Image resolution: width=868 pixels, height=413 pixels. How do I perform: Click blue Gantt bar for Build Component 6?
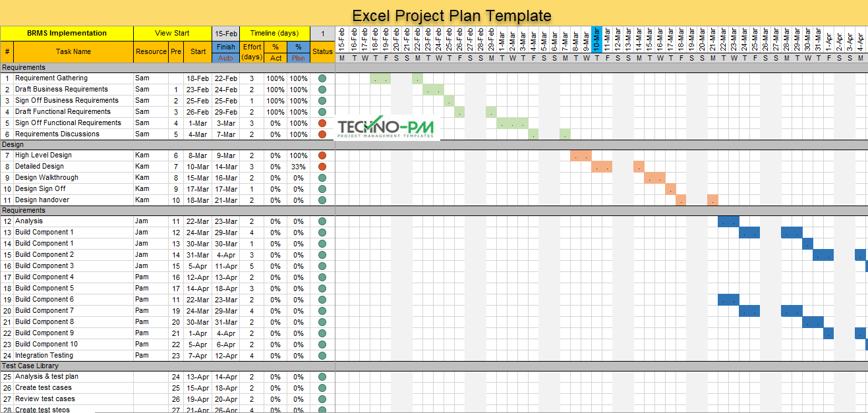tap(728, 300)
